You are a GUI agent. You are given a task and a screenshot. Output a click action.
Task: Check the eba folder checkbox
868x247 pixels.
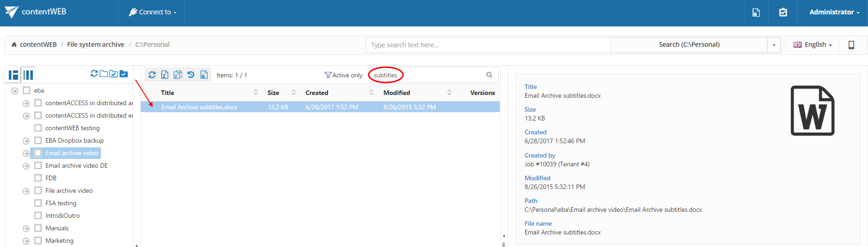coord(26,90)
